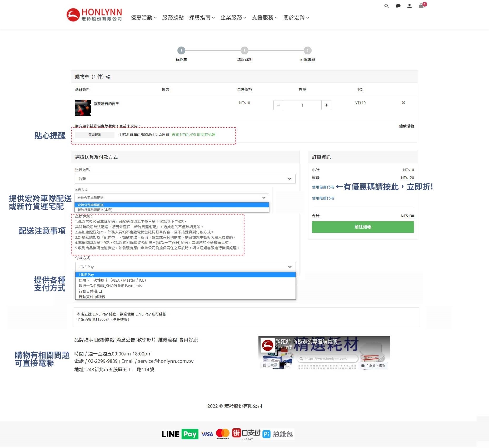
Task: Click the 合計 total NT$130
Action: 407,216
